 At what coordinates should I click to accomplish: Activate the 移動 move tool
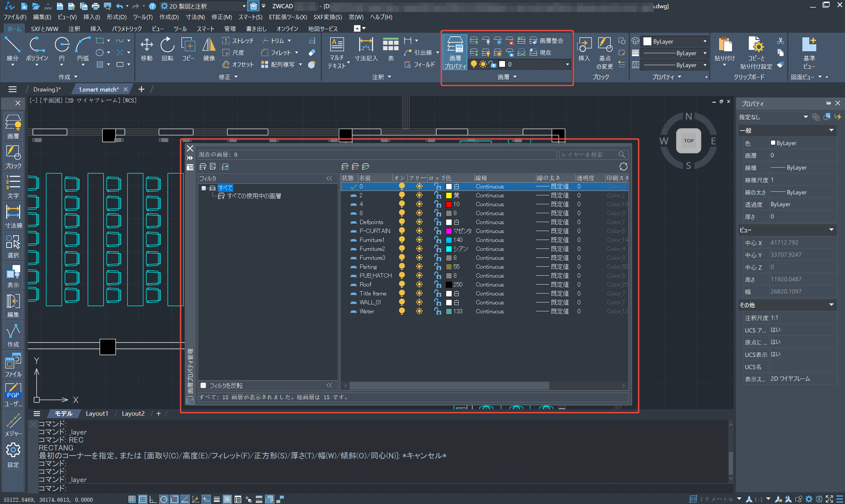(x=147, y=49)
